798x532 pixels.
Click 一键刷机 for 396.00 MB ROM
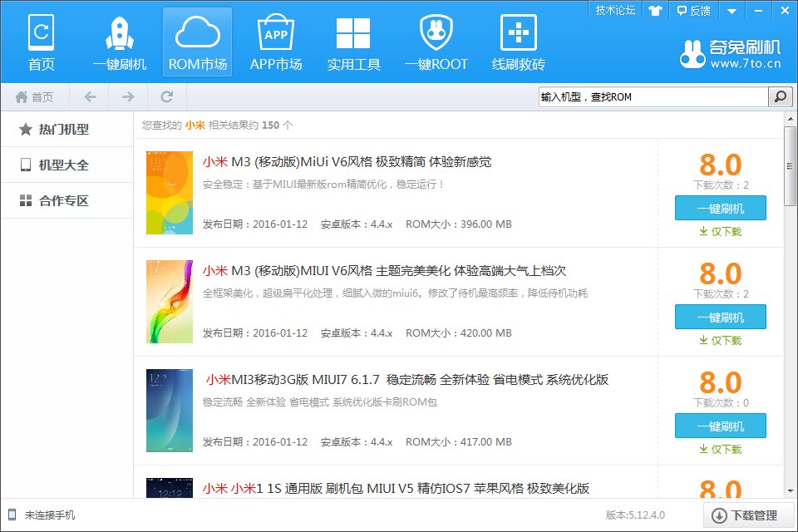720,208
